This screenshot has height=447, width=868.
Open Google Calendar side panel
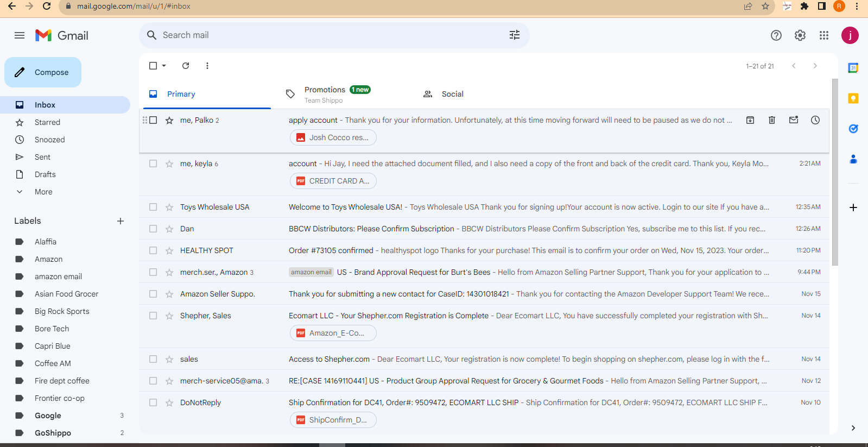coord(853,68)
